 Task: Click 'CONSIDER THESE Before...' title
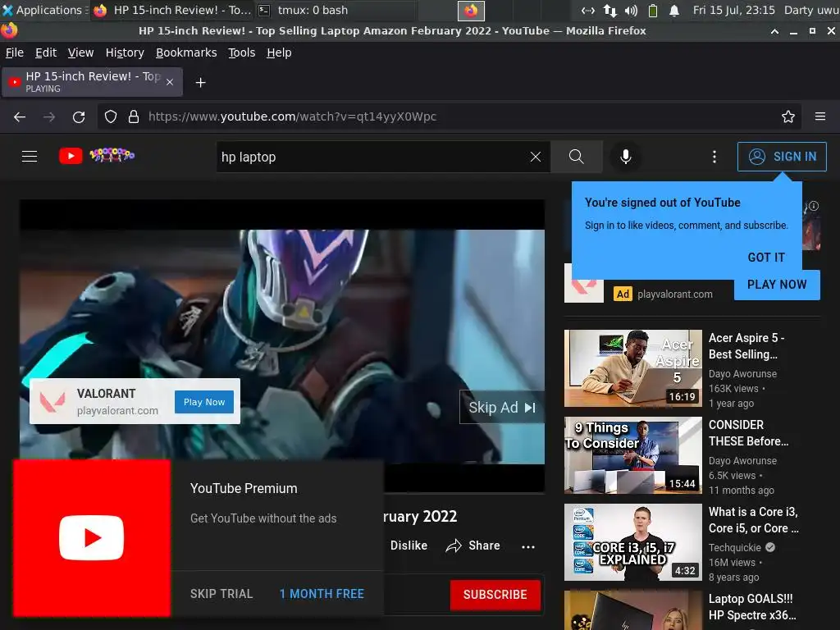[x=748, y=433]
